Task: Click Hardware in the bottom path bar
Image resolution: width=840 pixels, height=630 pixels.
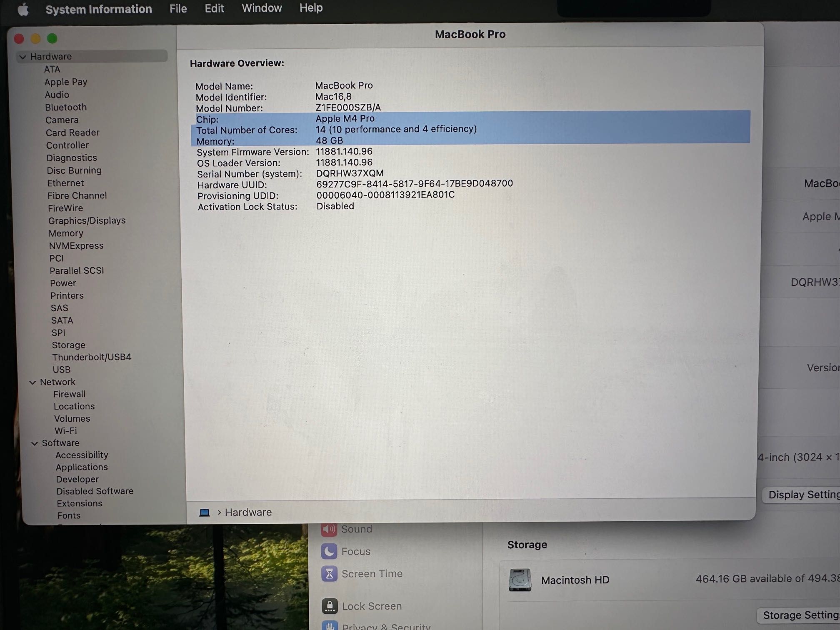Action: [x=248, y=512]
